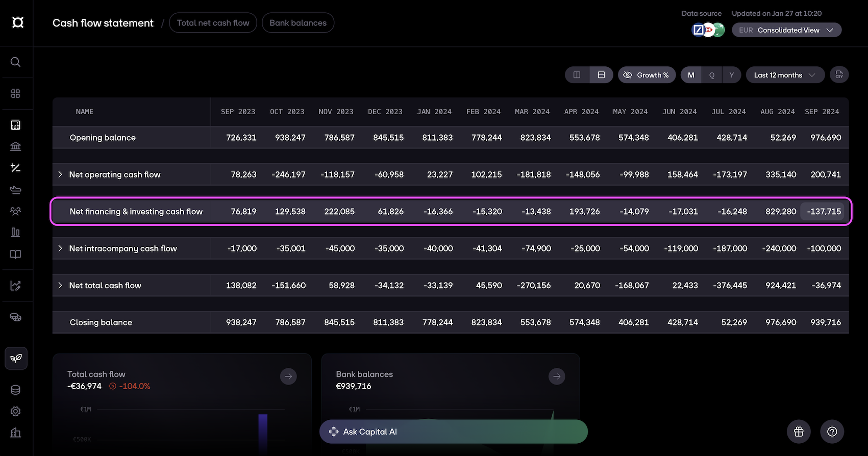Screen dimensions: 868x456
Task: Click the 924,421 net total cell
Action: point(781,286)
